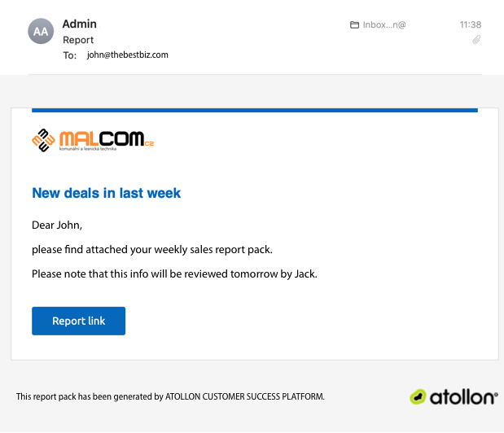Click the weekly sales report pack sentence

click(152, 249)
